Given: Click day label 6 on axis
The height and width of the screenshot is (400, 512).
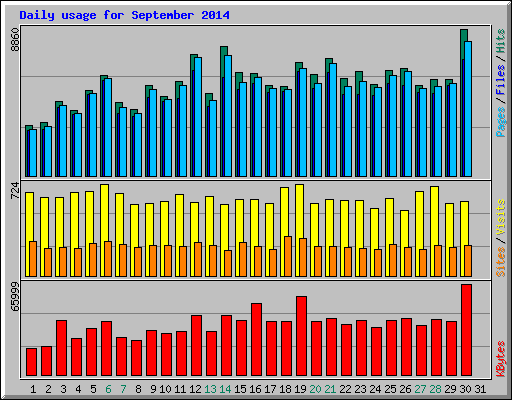Looking at the screenshot, I should click(x=108, y=389).
